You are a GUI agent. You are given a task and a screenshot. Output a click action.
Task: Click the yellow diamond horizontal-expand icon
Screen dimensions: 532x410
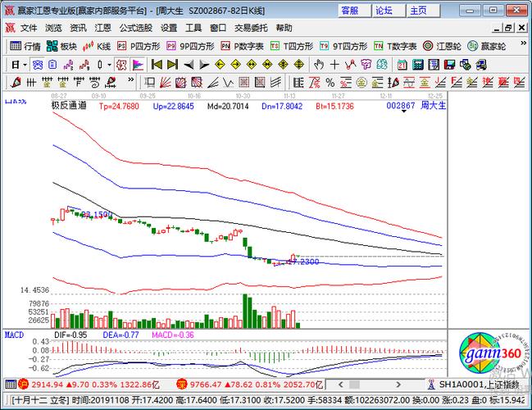(252, 65)
